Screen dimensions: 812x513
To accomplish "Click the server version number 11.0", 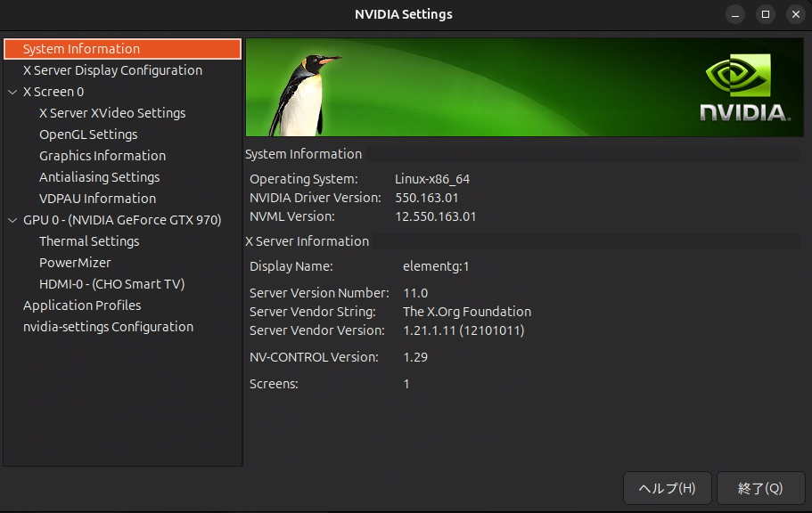I will [x=415, y=293].
